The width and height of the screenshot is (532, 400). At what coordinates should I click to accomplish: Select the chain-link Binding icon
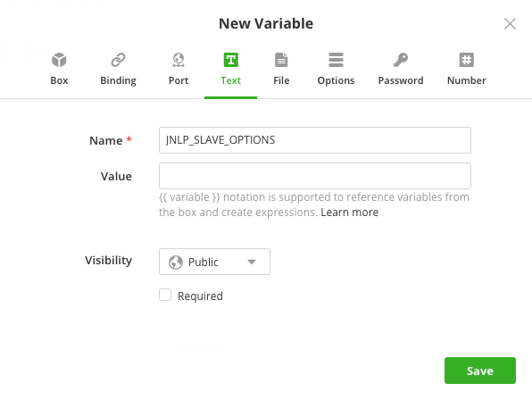(x=118, y=60)
